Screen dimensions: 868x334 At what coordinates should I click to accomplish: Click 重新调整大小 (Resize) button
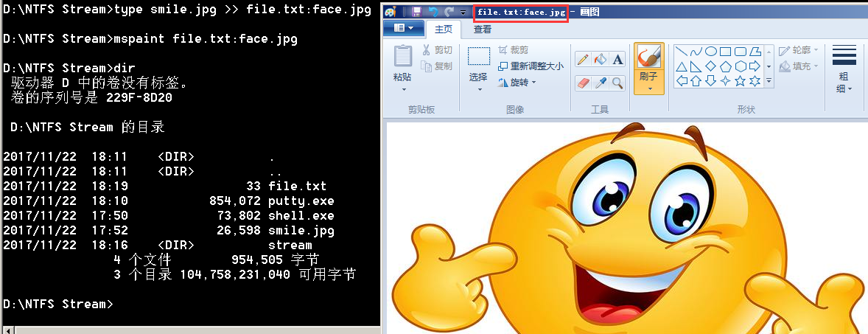pos(531,66)
